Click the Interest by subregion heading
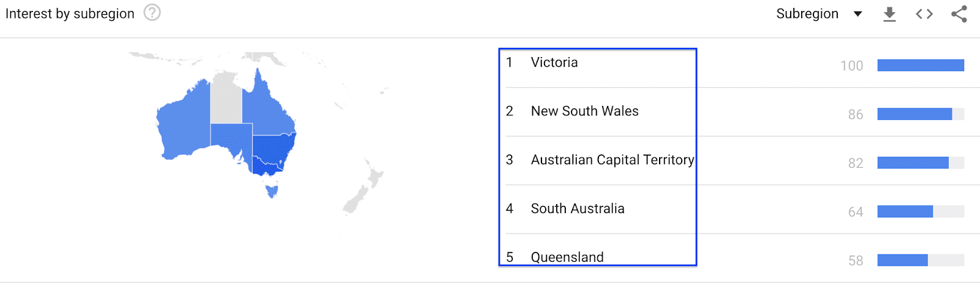 pos(70,13)
